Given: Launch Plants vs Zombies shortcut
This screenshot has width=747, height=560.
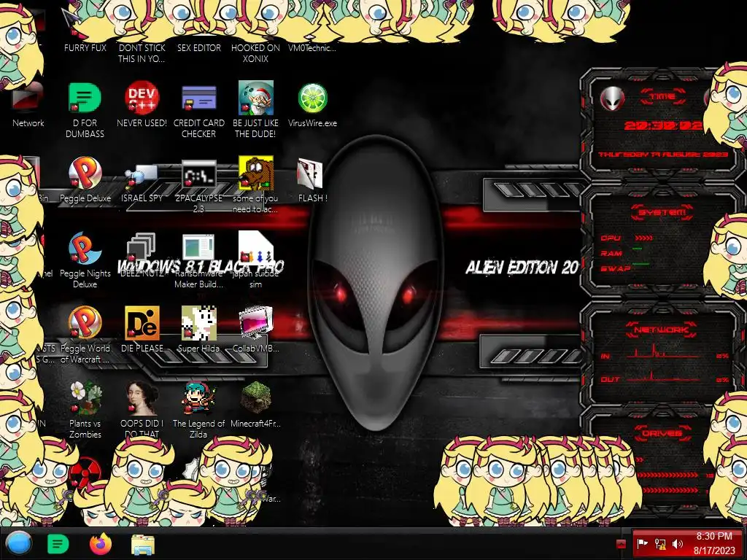Looking at the screenshot, I should tap(85, 397).
